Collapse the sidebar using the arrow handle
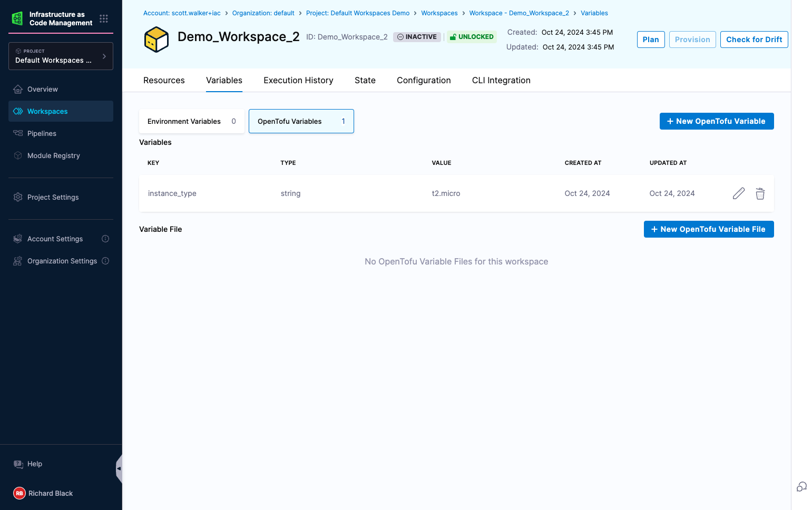Screen dimensions: 812x510 coord(119,468)
